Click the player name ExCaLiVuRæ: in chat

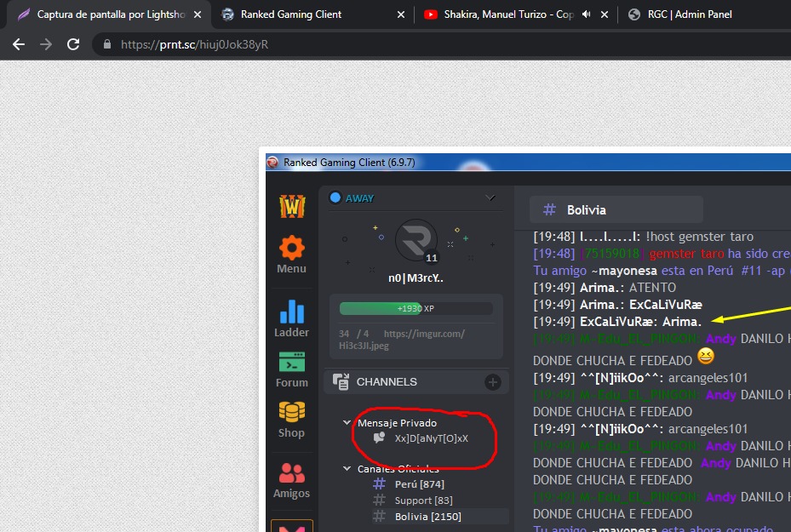point(619,322)
